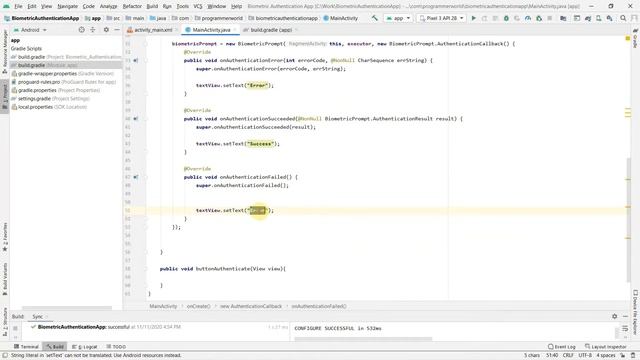Click the programmerworld folder in the navigation bar
Image resolution: width=640 pixels, height=360 pixels.
pos(218,18)
